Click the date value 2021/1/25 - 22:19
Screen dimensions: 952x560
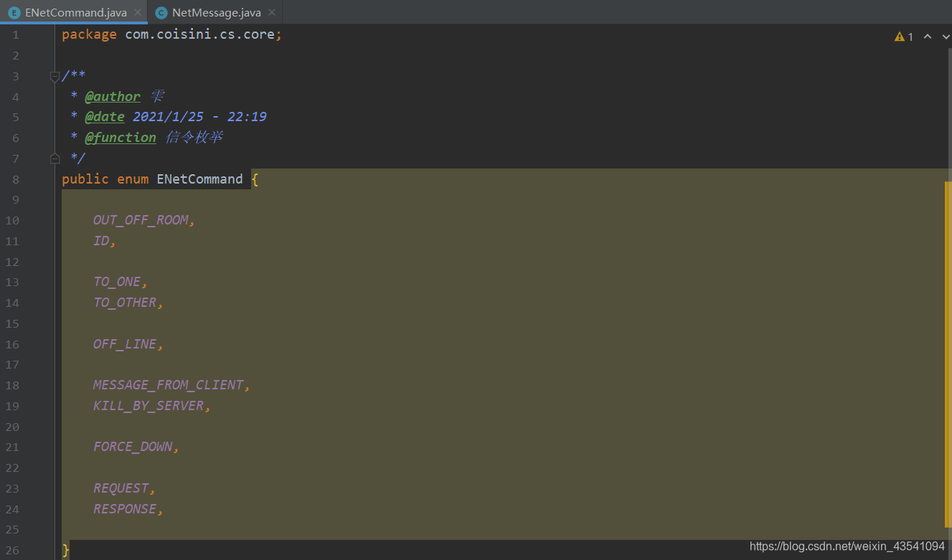coord(200,117)
